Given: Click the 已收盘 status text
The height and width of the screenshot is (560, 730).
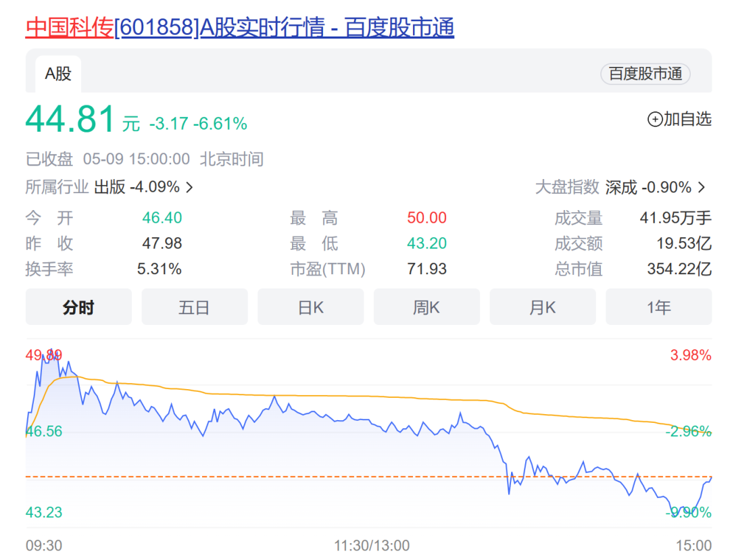Looking at the screenshot, I should pos(49,159).
